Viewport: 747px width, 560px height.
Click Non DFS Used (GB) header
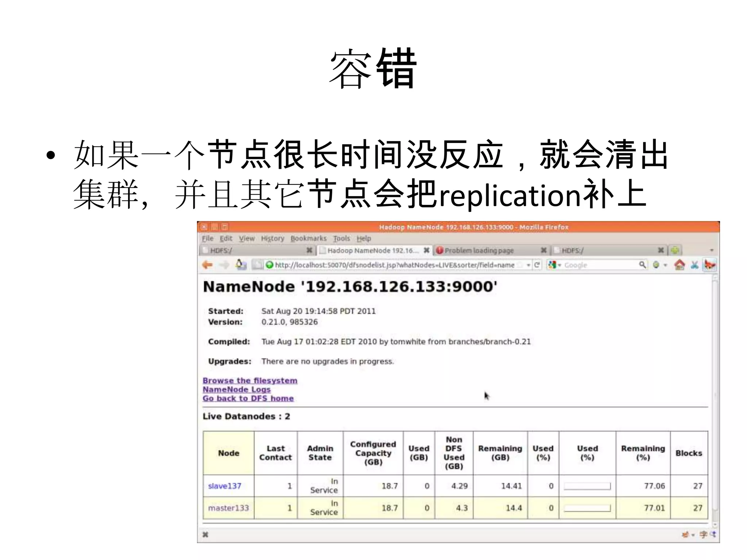point(454,453)
